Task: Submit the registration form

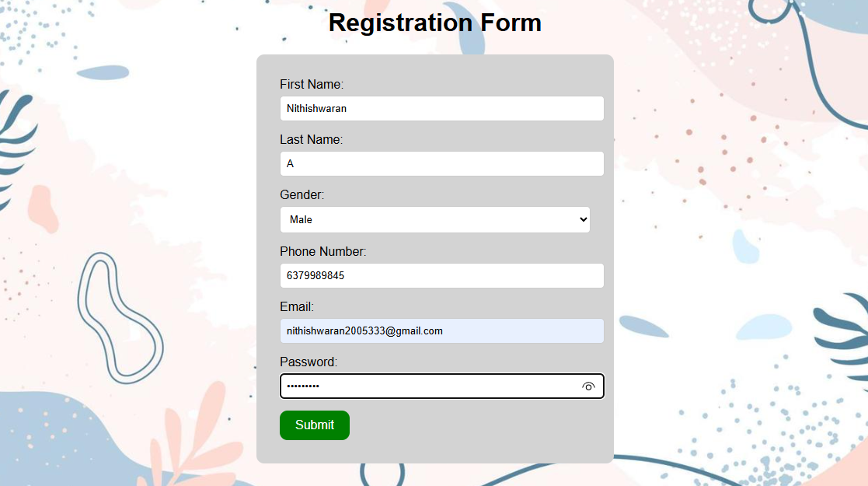Action: 315,425
